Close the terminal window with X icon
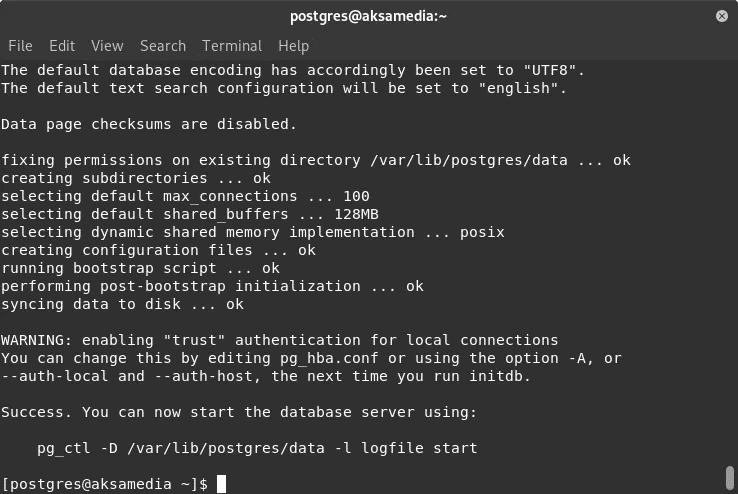Image resolution: width=738 pixels, height=494 pixels. coord(722,16)
